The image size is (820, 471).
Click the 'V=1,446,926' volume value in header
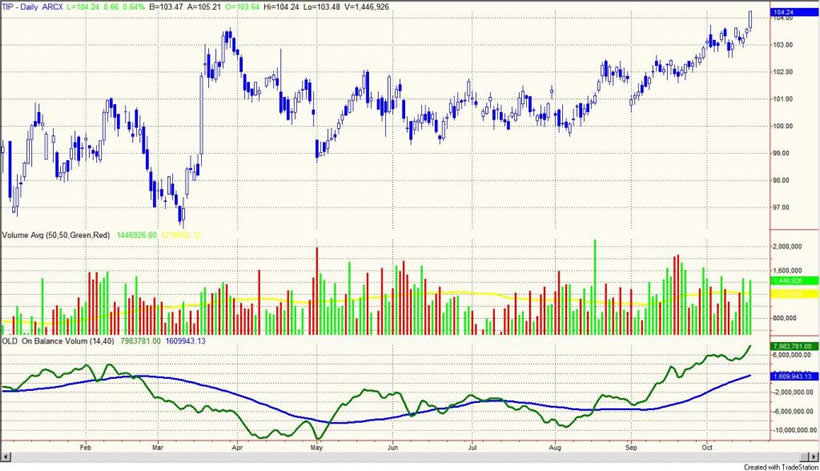(x=368, y=7)
